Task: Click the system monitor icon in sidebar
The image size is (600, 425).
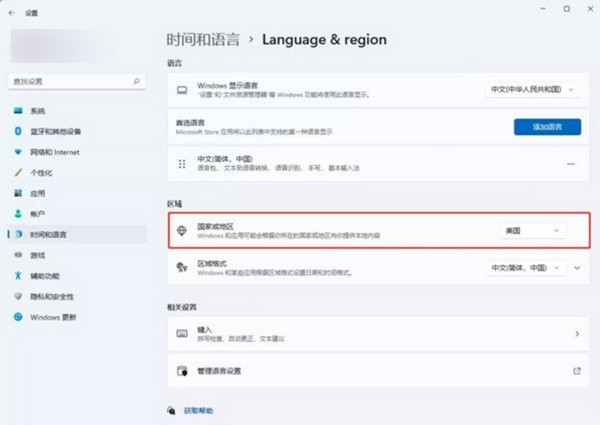Action: 18,111
